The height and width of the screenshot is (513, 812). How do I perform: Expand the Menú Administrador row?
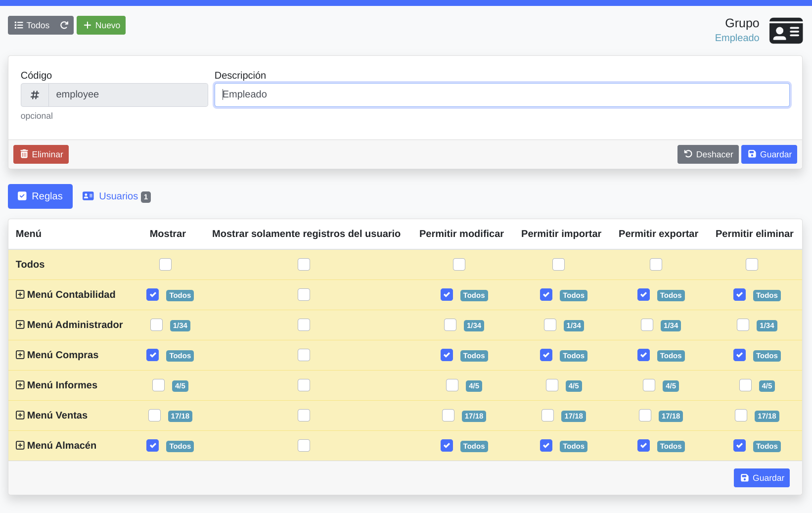[20, 325]
